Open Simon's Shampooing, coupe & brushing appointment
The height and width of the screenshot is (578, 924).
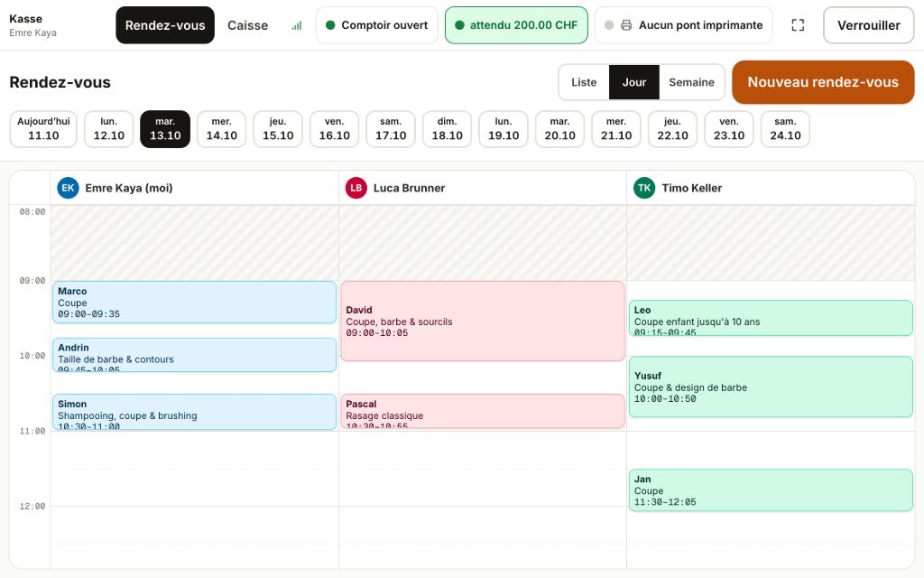click(x=195, y=412)
